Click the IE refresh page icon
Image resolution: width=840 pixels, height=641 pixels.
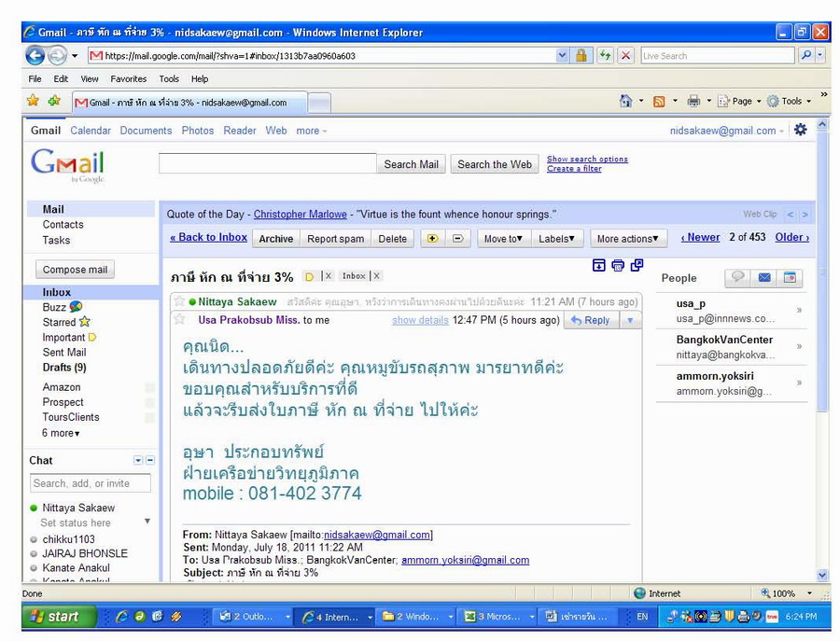tap(606, 56)
